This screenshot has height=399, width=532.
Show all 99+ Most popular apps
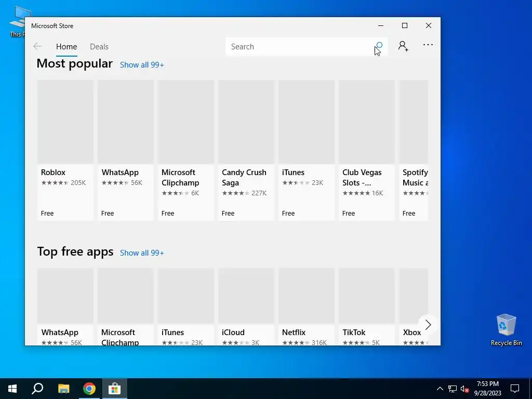tap(142, 65)
